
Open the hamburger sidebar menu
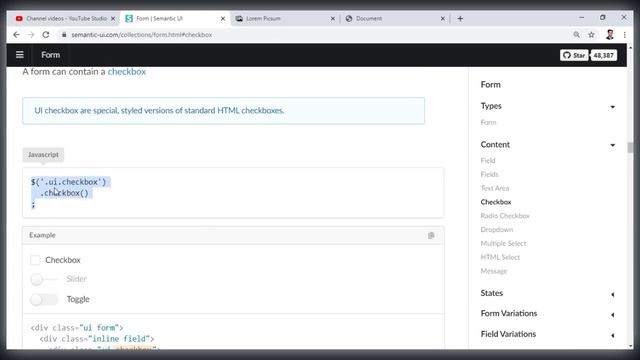coord(20,55)
